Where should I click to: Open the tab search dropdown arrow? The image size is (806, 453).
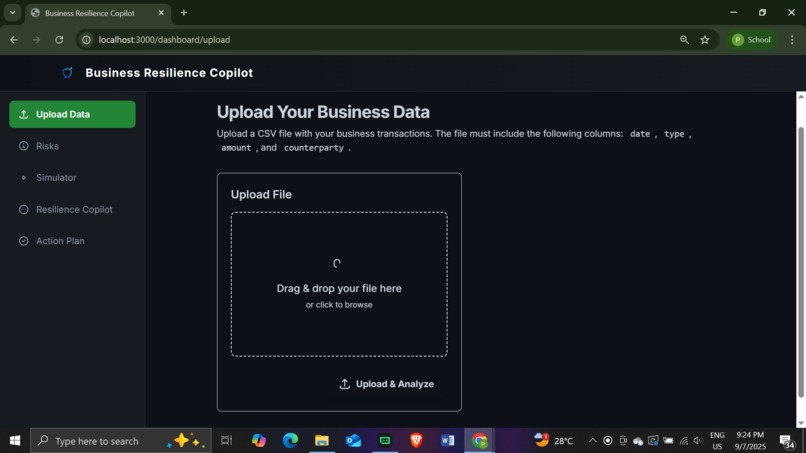(12, 13)
